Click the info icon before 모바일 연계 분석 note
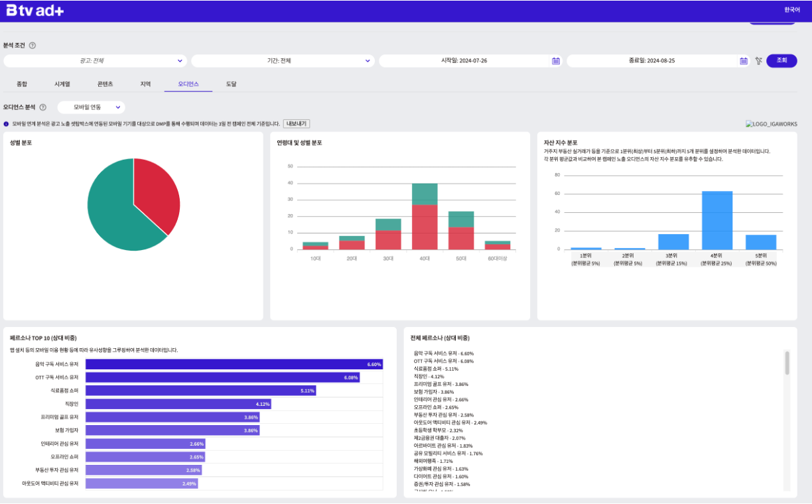This screenshot has height=504, width=812. pos(7,124)
